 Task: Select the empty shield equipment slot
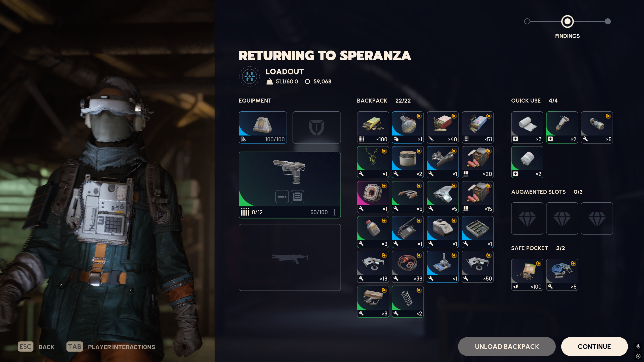tap(316, 127)
